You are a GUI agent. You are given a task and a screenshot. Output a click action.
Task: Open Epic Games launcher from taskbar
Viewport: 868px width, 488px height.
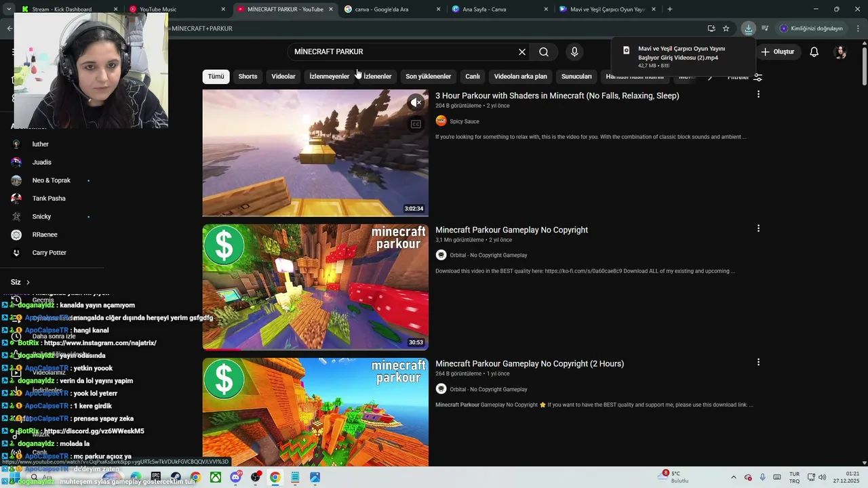tap(156, 477)
